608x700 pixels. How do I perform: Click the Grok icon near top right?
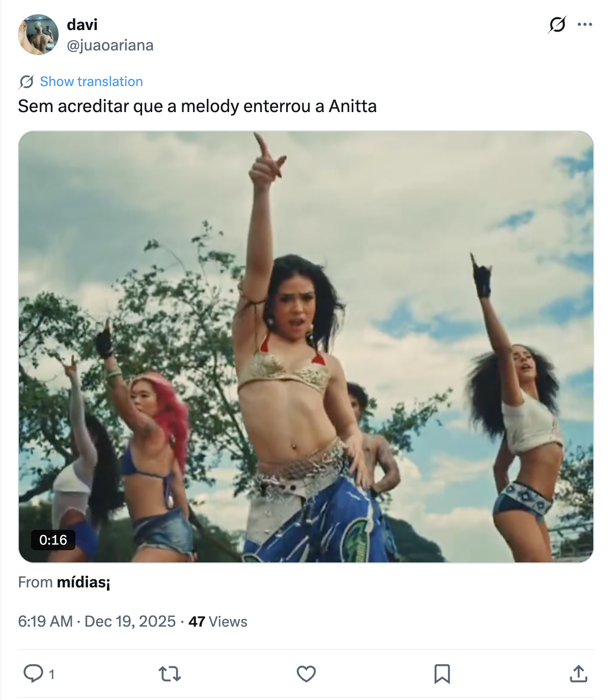click(557, 24)
